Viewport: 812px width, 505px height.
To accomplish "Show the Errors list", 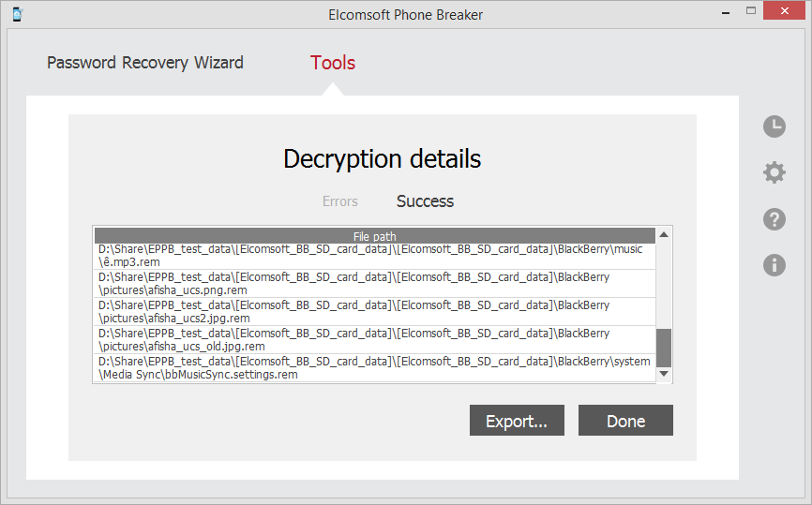I will click(x=340, y=201).
